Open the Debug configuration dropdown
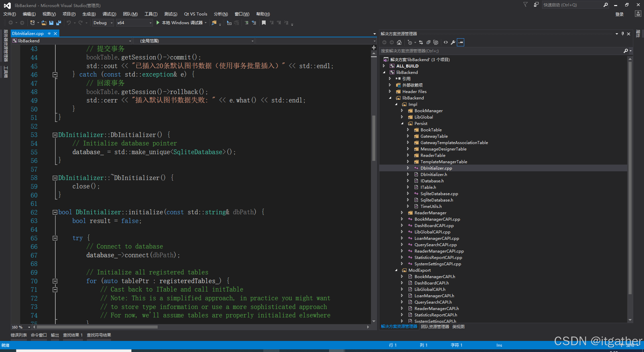The width and height of the screenshot is (644, 352). pyautogui.click(x=103, y=23)
